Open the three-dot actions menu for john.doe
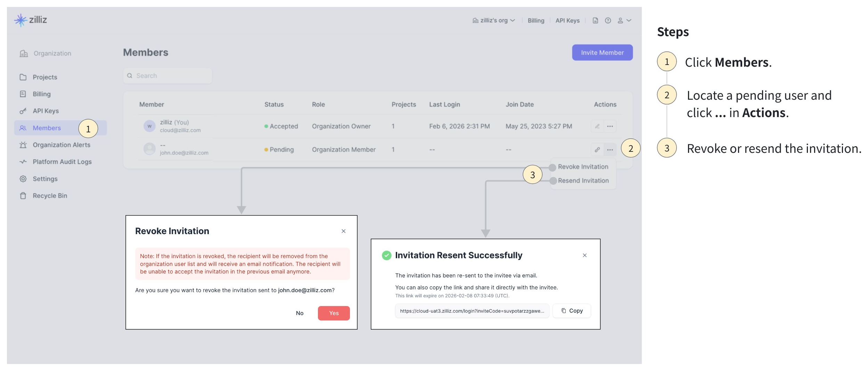The image size is (868, 371). (x=610, y=150)
